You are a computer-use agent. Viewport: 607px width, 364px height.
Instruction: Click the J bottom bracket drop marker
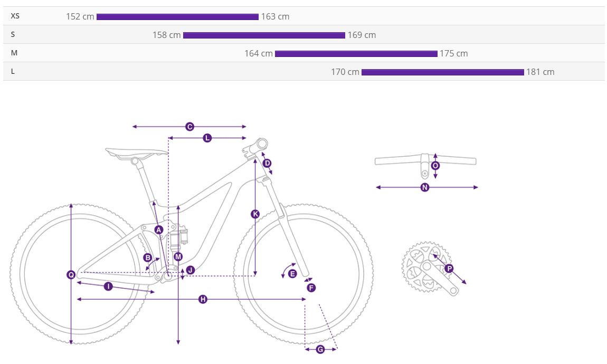(x=190, y=270)
